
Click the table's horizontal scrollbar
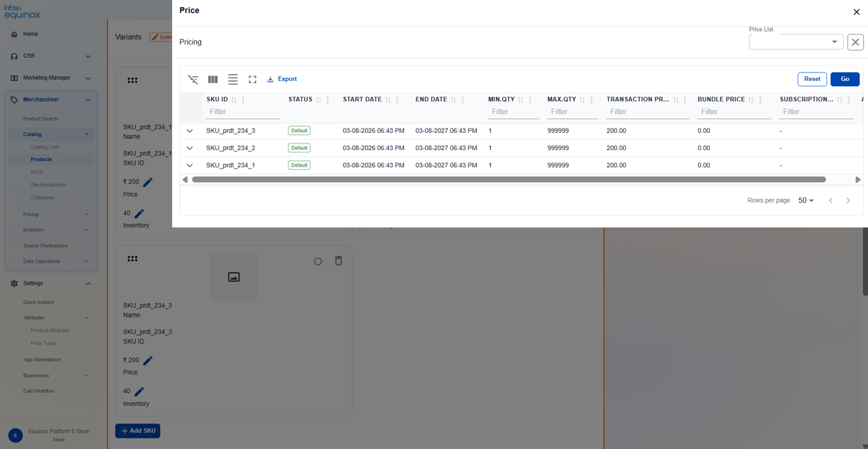click(508, 180)
